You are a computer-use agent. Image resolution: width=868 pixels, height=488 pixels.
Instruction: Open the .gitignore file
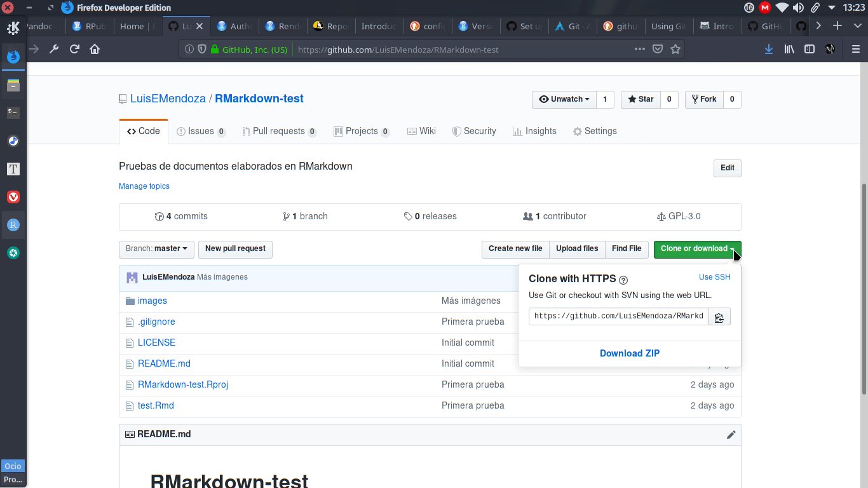pyautogui.click(x=156, y=322)
